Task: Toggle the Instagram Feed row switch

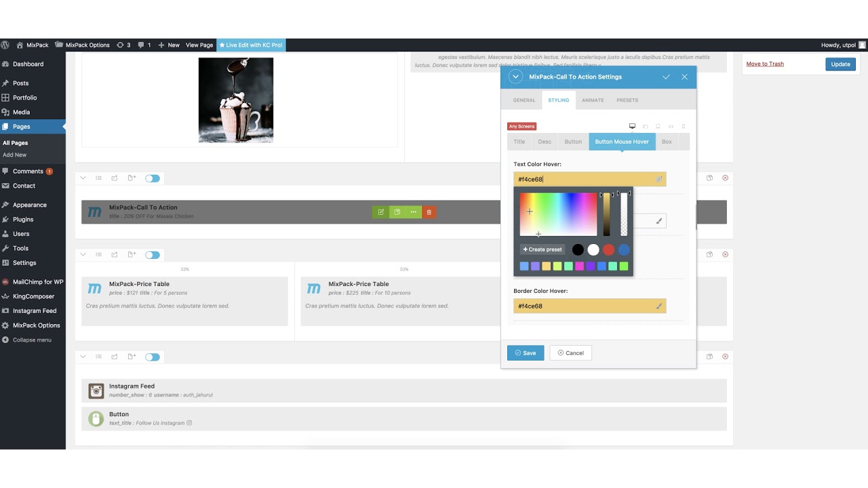Action: coord(153,357)
